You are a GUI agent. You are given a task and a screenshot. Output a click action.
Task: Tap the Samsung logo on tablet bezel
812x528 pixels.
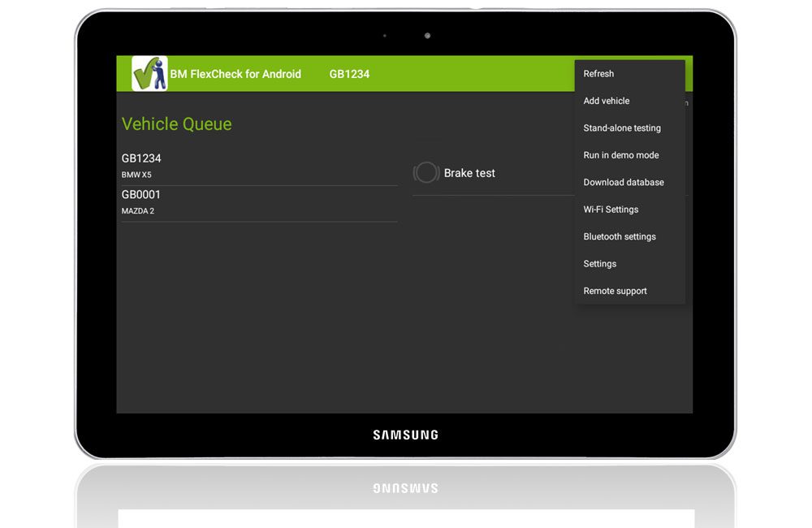[405, 435]
